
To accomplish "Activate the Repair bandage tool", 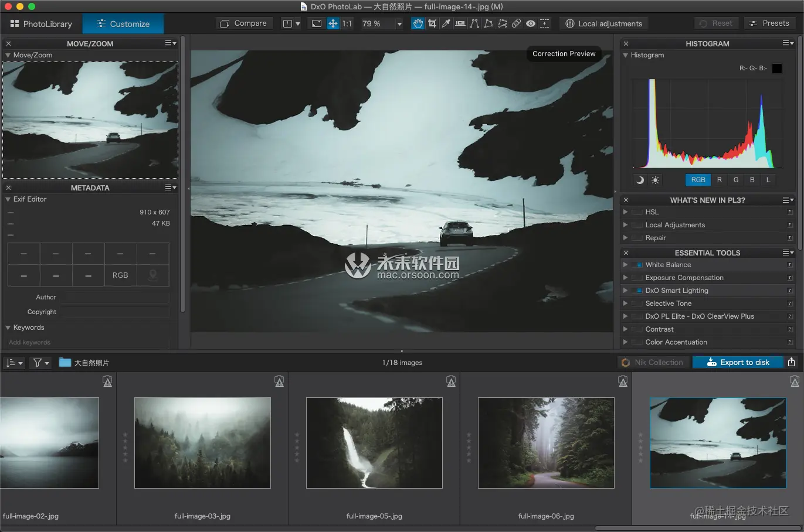I will (x=517, y=23).
